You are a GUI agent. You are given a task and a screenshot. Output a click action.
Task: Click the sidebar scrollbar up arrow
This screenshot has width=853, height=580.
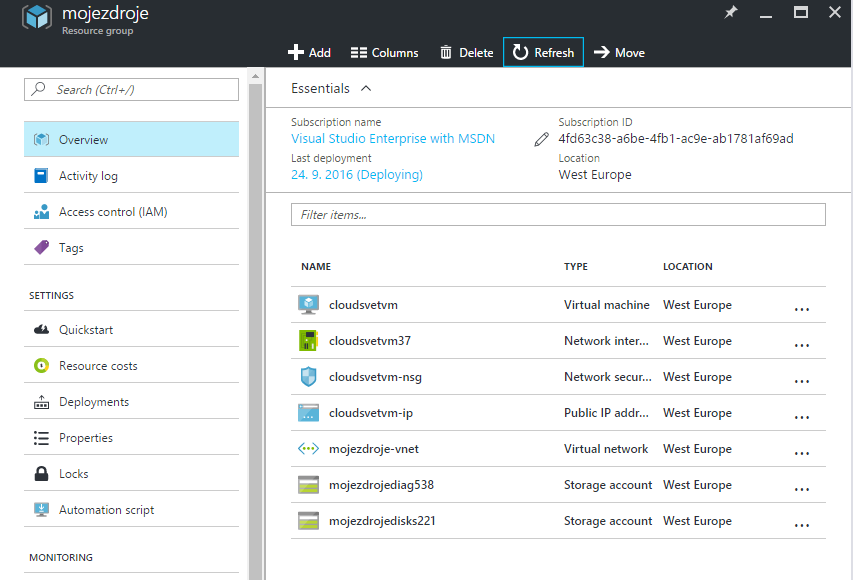click(x=255, y=77)
